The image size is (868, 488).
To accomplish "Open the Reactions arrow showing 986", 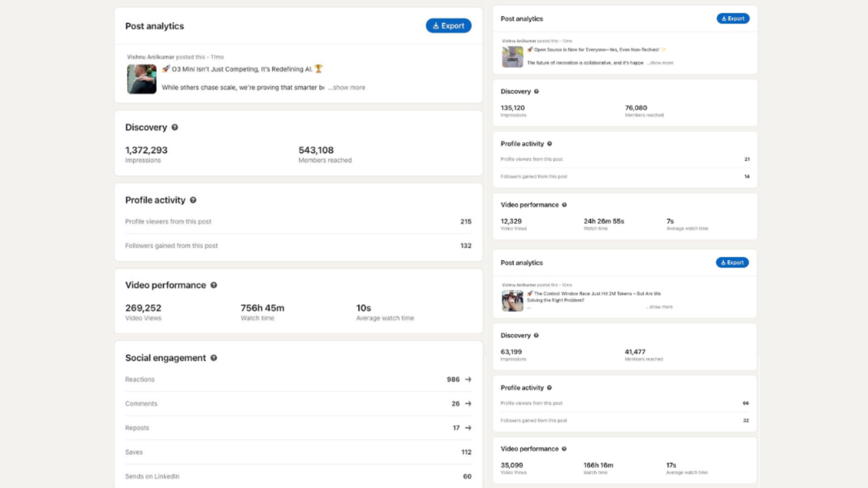I will [468, 380].
